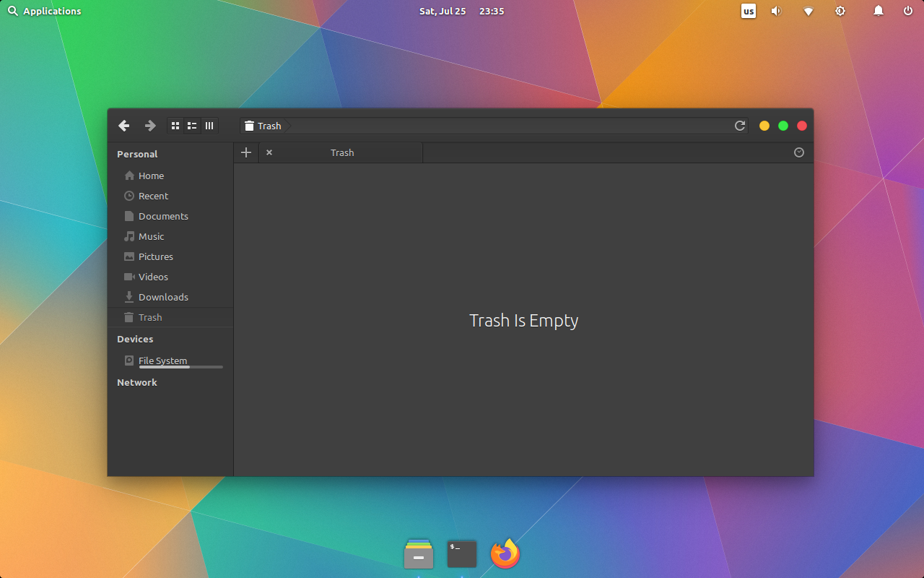
Task: Open Home in the sidebar
Action: click(x=170, y=176)
